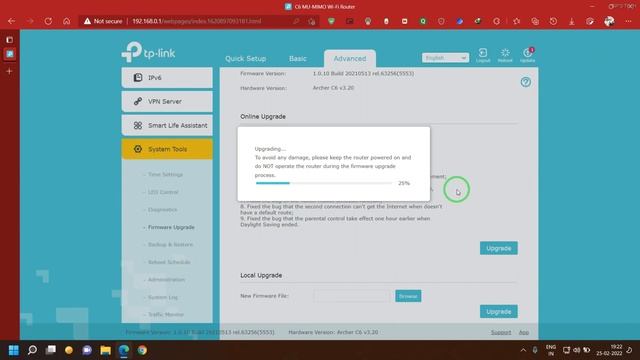Open Diagnostics submenu item
The height and width of the screenshot is (360, 640).
(x=162, y=209)
